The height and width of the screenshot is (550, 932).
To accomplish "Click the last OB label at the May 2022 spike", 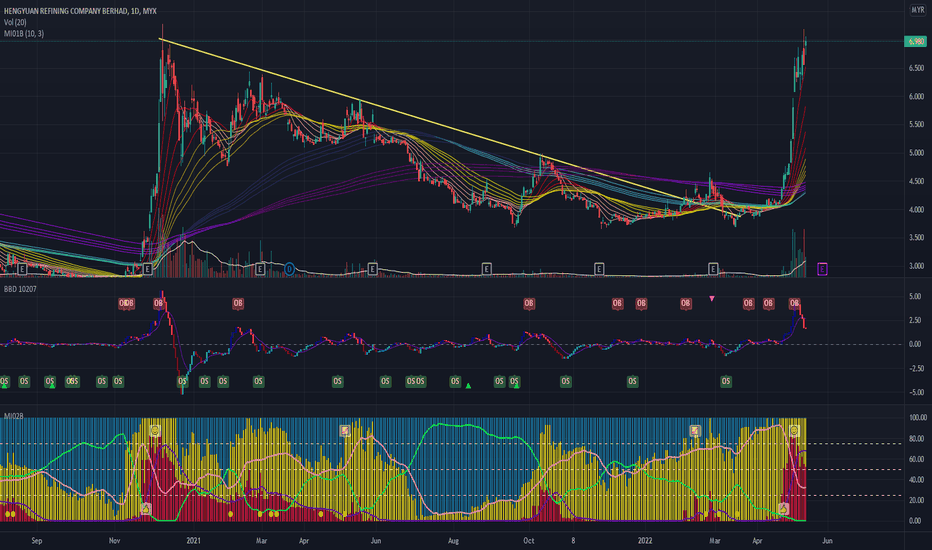I will 794,303.
